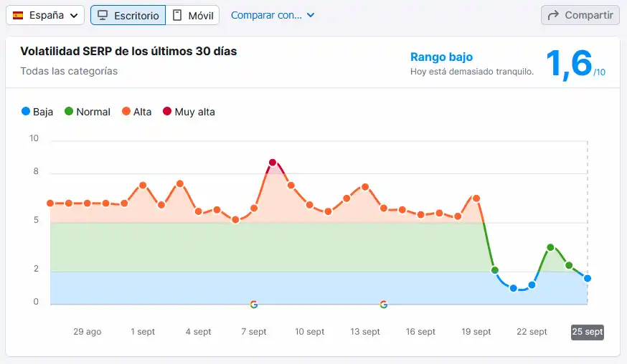This screenshot has height=364, width=627.
Task: Click the 1,6 volatility score
Action: tap(570, 64)
